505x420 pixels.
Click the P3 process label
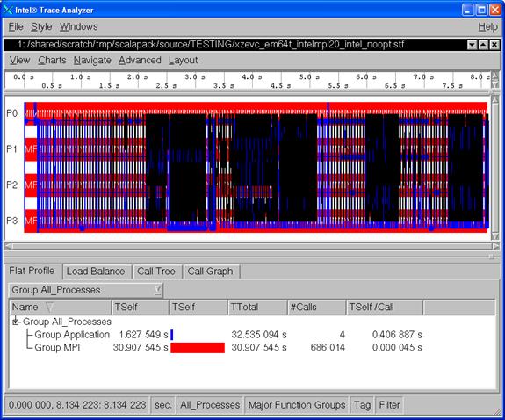tap(12, 221)
